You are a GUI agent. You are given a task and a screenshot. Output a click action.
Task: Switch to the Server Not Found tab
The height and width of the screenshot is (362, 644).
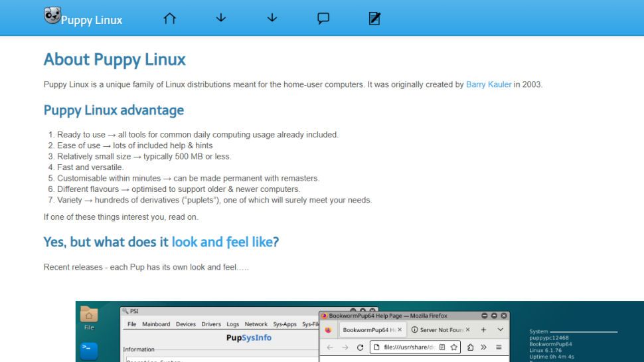coord(442,330)
